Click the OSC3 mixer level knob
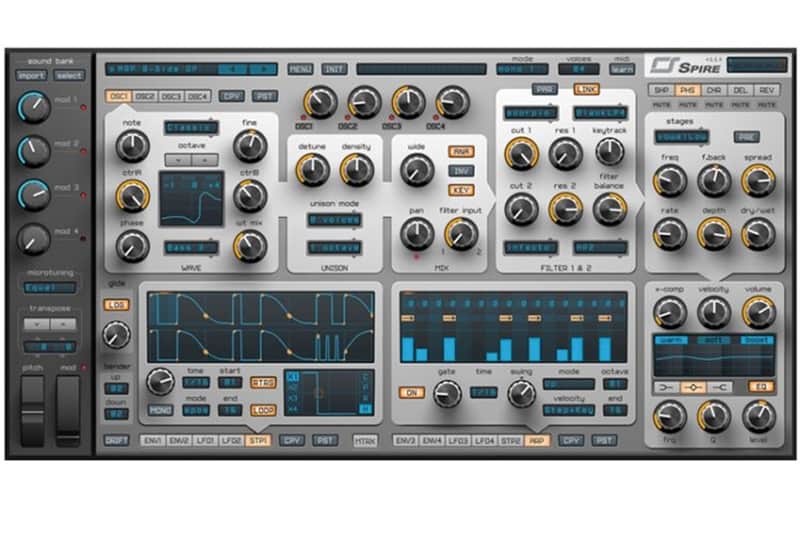Screen dimensions: 800x533 (x=409, y=102)
